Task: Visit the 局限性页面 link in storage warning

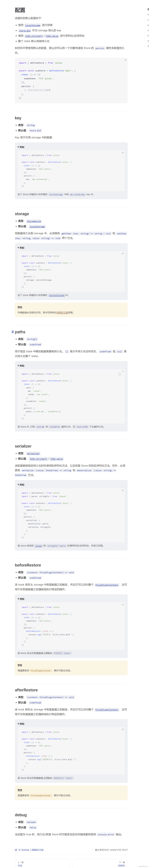Action: pyautogui.click(x=62, y=313)
